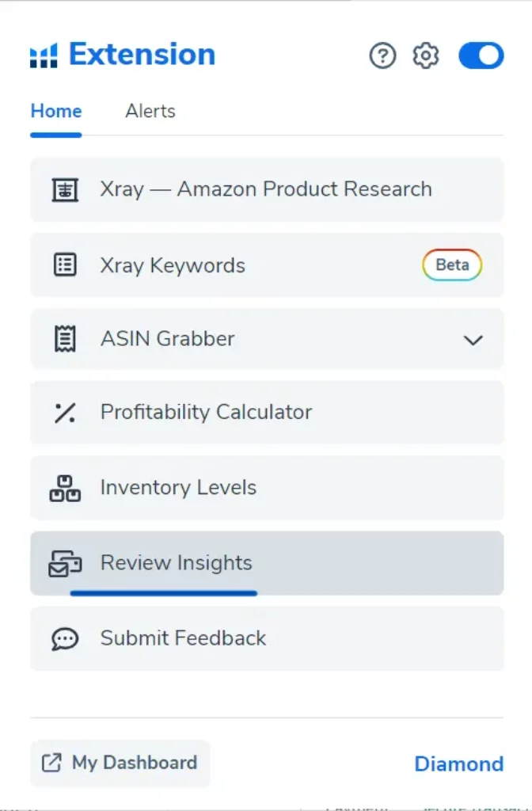Open Xray — Amazon Product Research
532x811 pixels.
coord(265,189)
